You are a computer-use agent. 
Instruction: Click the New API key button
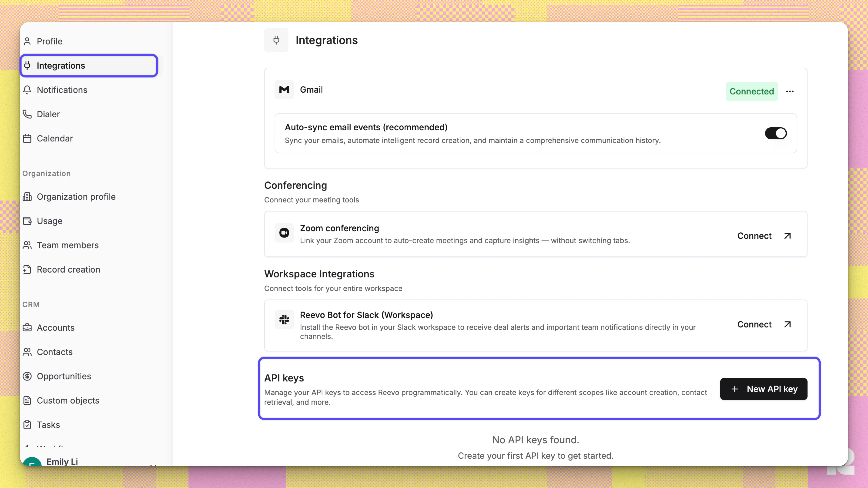point(764,389)
